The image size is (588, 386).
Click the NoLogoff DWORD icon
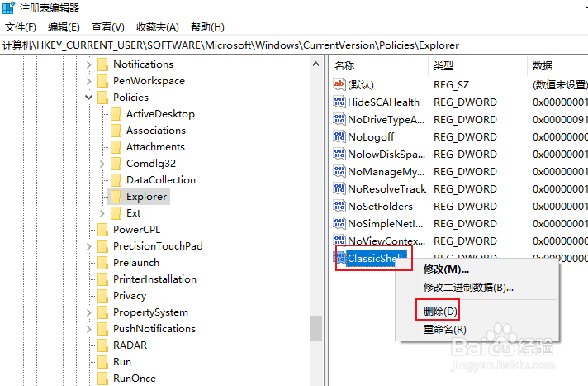(x=339, y=136)
